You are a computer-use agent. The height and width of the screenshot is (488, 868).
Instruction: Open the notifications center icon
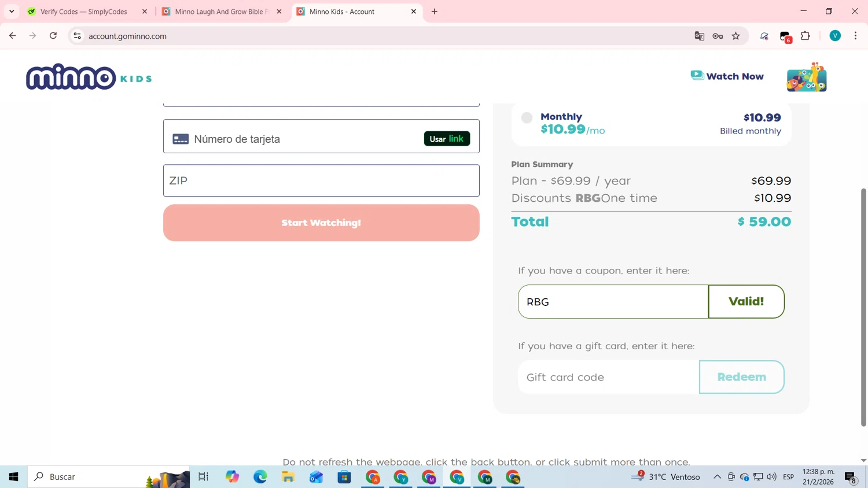[851, 477]
